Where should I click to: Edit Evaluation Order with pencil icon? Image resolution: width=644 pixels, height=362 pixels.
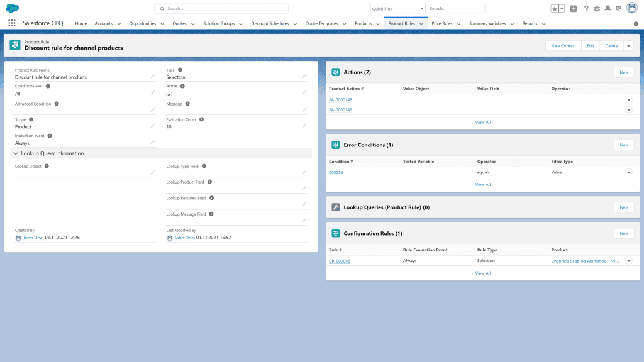tap(304, 126)
